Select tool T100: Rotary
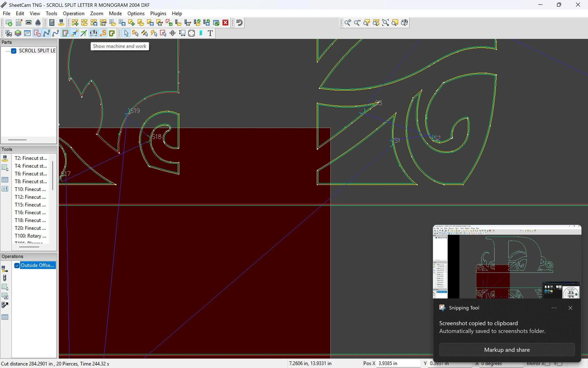The width and height of the screenshot is (588, 368). coord(31,236)
